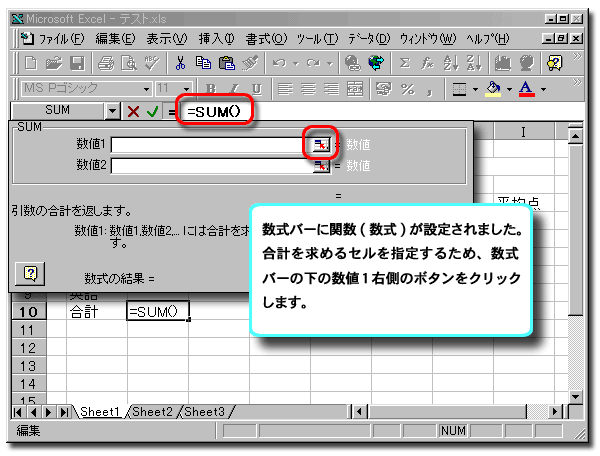The height and width of the screenshot is (456, 600).
Task: Run the spell check ABC icon
Action: tap(152, 63)
